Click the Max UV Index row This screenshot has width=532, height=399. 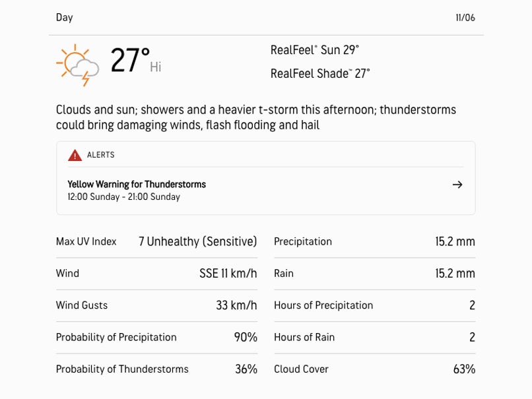pos(156,241)
